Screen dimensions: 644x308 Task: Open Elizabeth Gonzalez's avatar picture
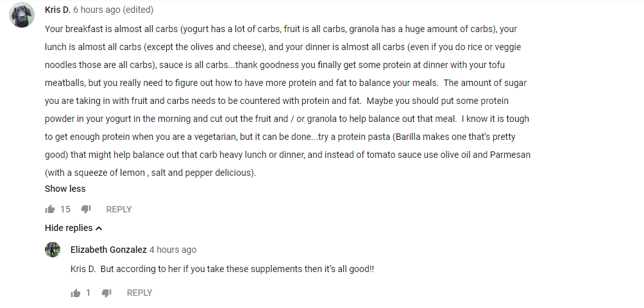[x=53, y=250]
